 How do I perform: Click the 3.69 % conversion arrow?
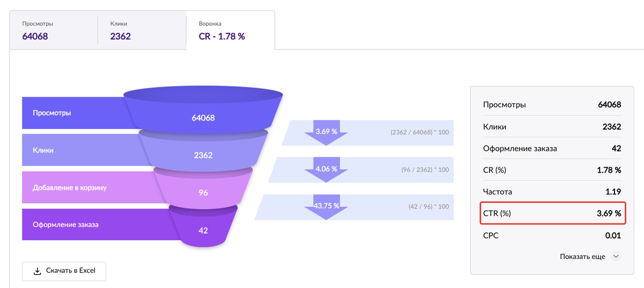coord(326,133)
